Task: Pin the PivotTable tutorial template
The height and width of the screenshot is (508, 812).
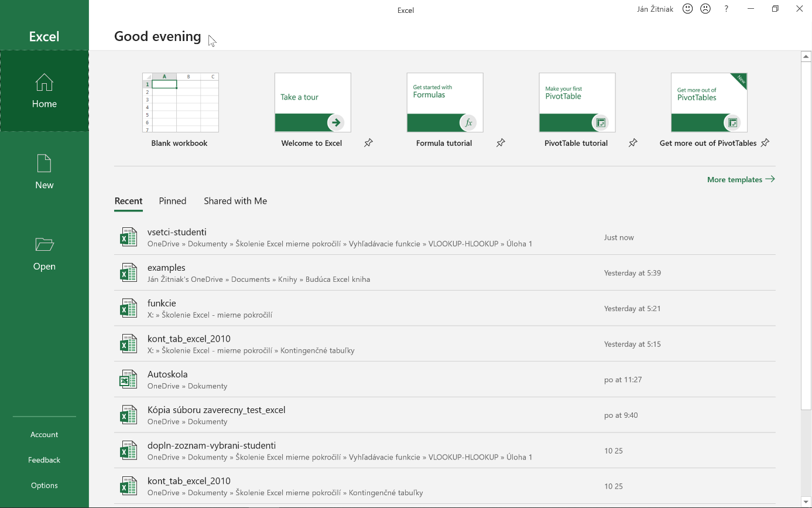Action: coord(633,143)
